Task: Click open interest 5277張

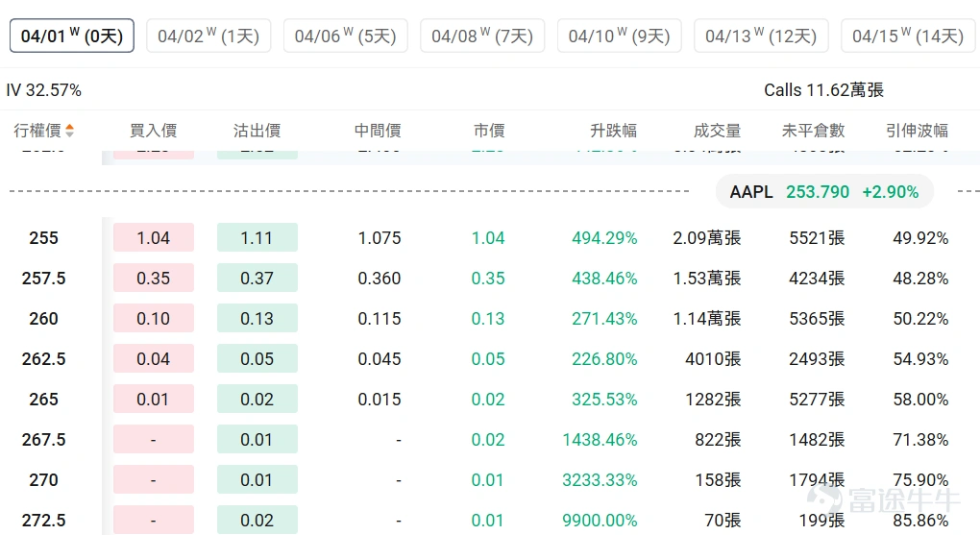Action: point(817,399)
